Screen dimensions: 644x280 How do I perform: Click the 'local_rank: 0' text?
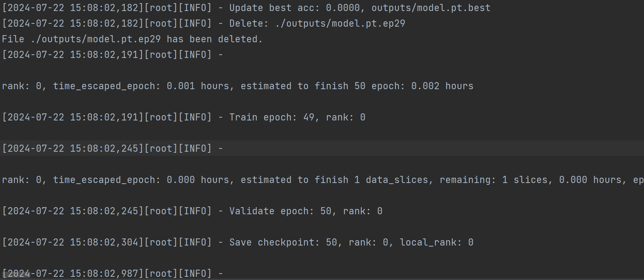(x=436, y=242)
